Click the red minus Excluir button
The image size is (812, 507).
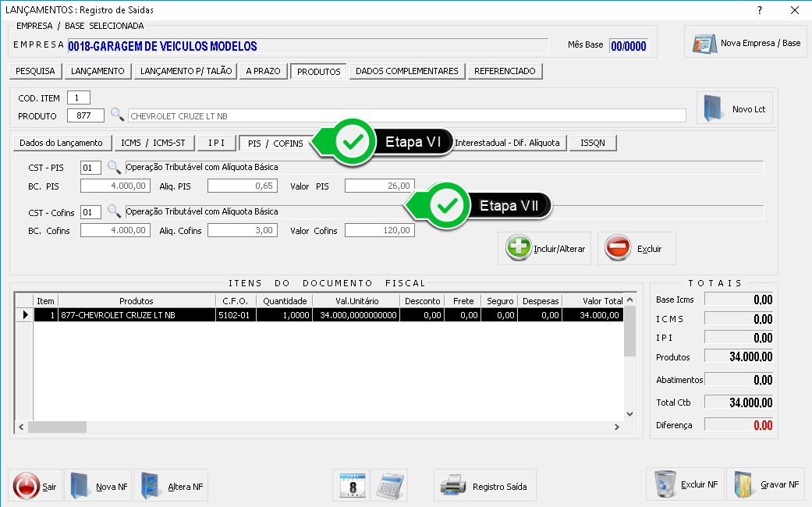coord(636,249)
